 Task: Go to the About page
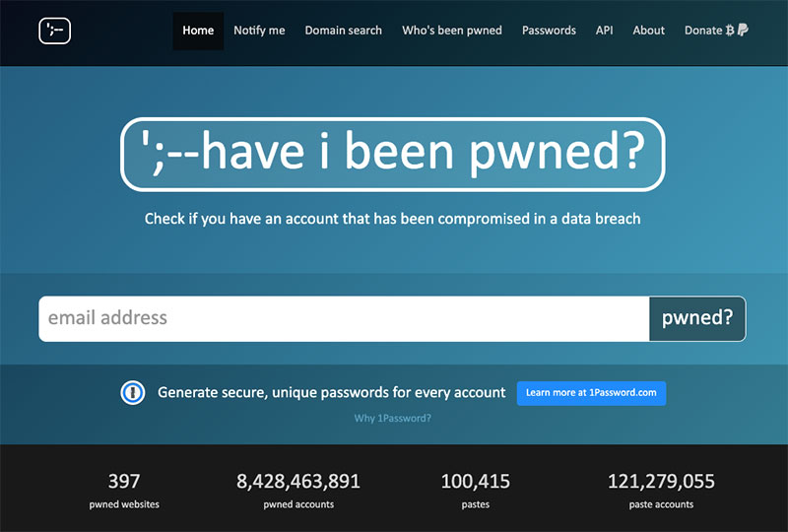point(648,31)
